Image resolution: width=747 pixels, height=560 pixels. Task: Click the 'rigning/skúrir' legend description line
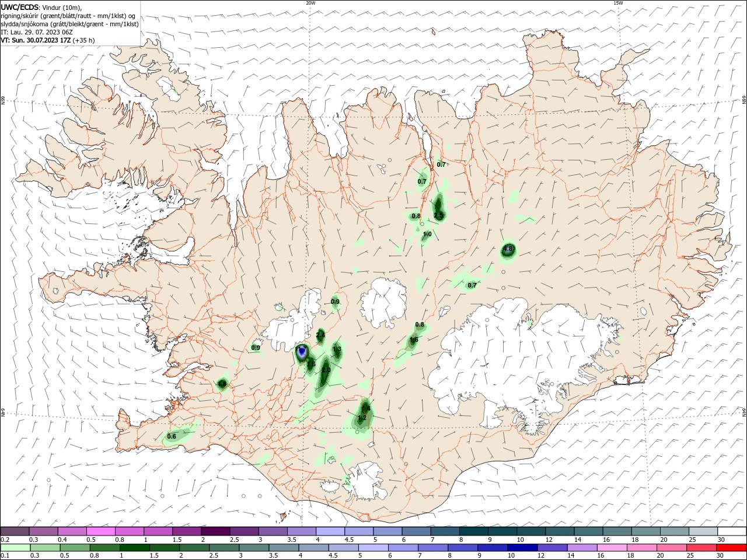point(68,16)
